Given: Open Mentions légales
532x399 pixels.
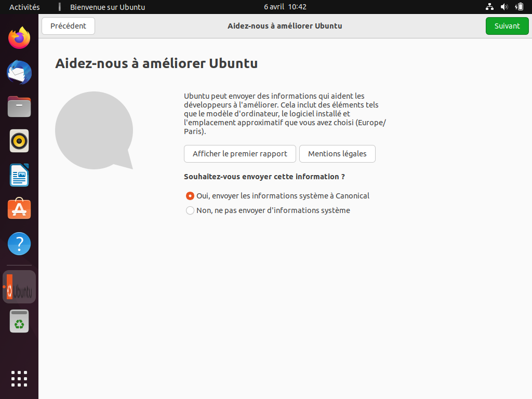Looking at the screenshot, I should pos(337,154).
